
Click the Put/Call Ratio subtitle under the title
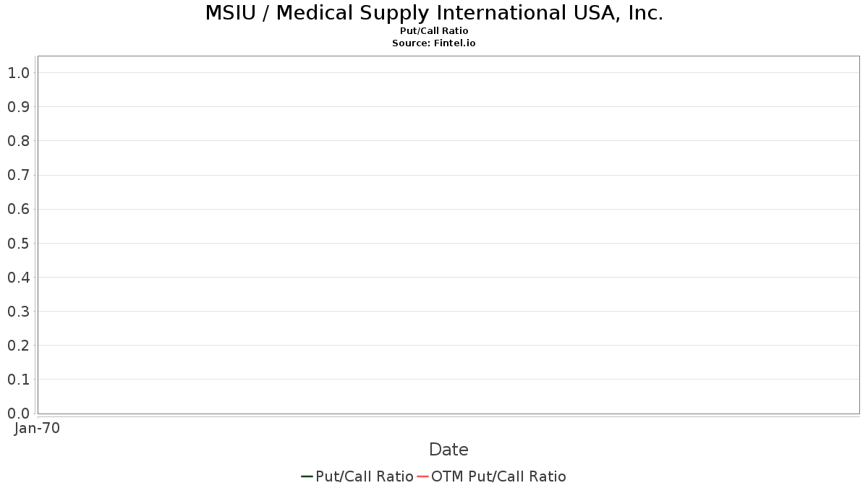point(434,31)
